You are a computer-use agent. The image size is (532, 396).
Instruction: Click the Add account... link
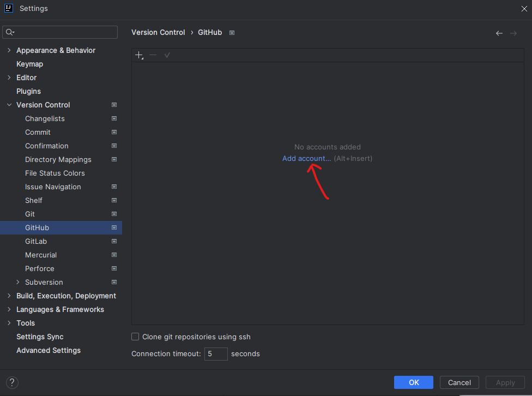pos(306,158)
